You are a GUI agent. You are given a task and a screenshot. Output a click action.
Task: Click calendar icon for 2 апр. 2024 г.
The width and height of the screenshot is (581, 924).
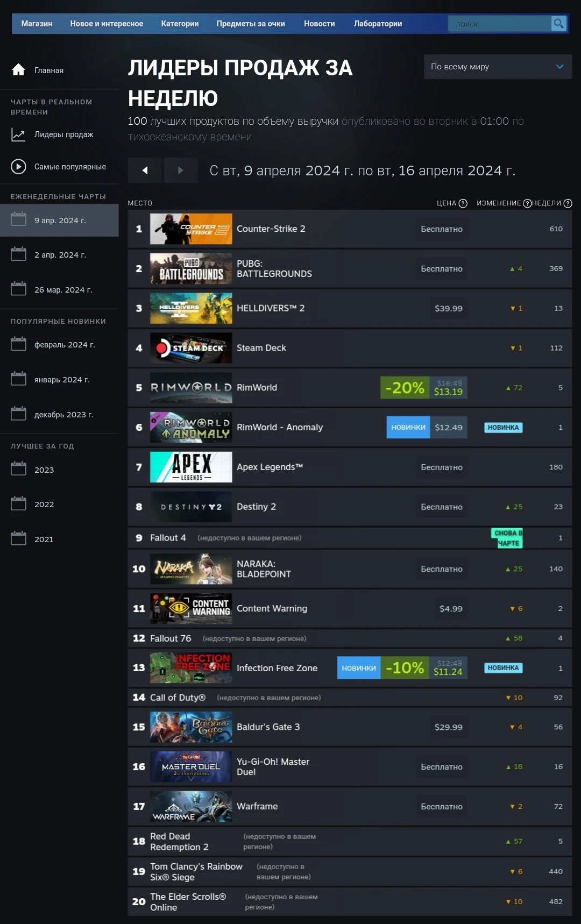[x=18, y=254]
